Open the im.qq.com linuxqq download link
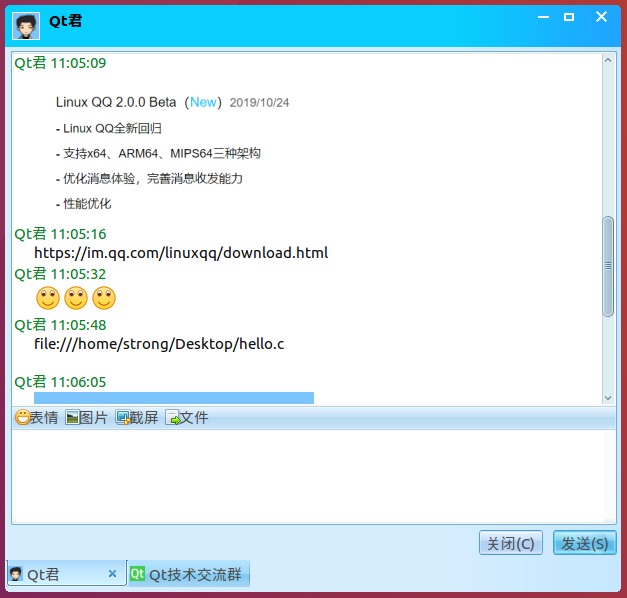627x598 pixels. coord(181,253)
